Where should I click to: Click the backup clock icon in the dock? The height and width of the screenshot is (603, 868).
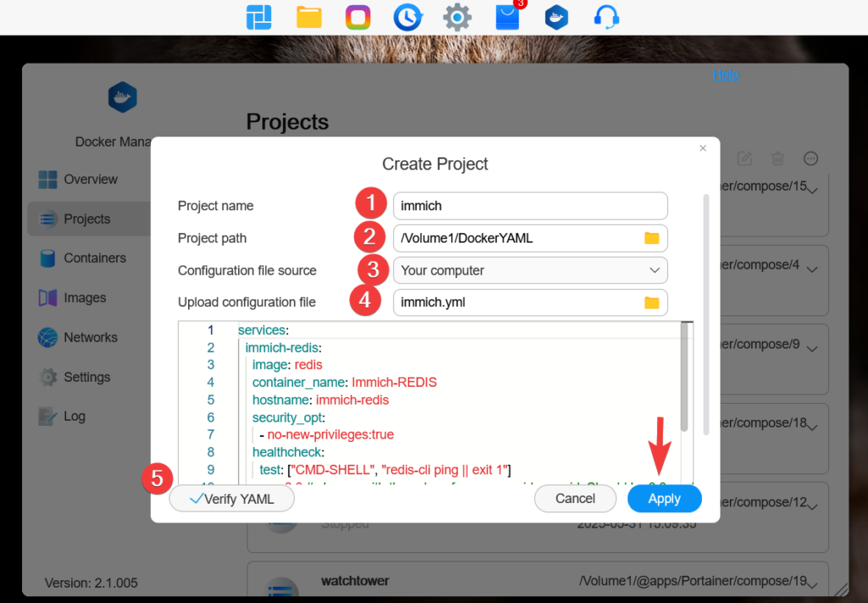coord(408,17)
